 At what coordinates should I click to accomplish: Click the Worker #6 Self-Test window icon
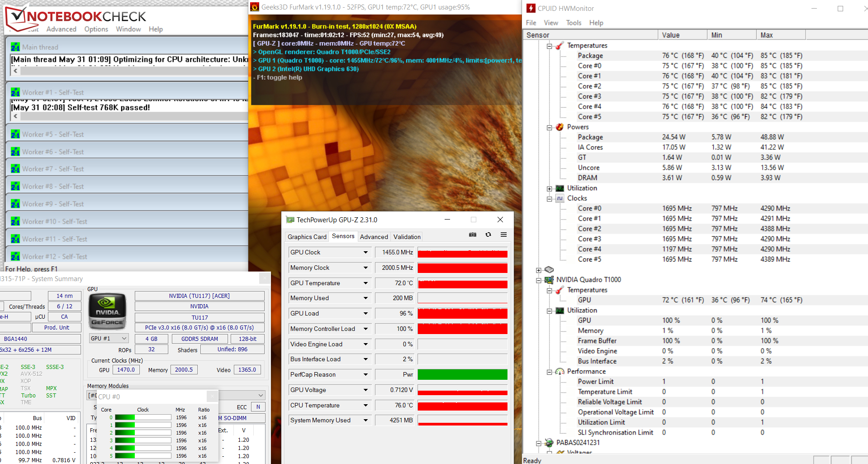(15, 152)
